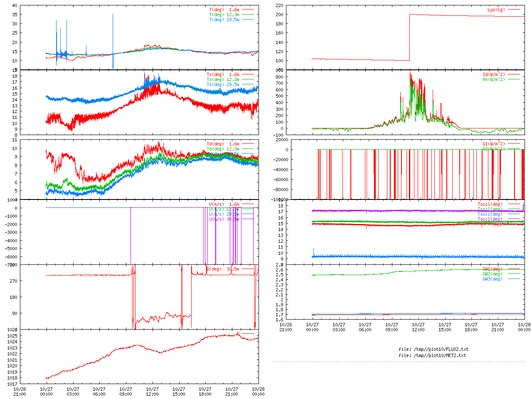This screenshot has height=399, width=532.
Task: Click the 'U(m/s) 30.5m' legend label
Action: coord(224,219)
